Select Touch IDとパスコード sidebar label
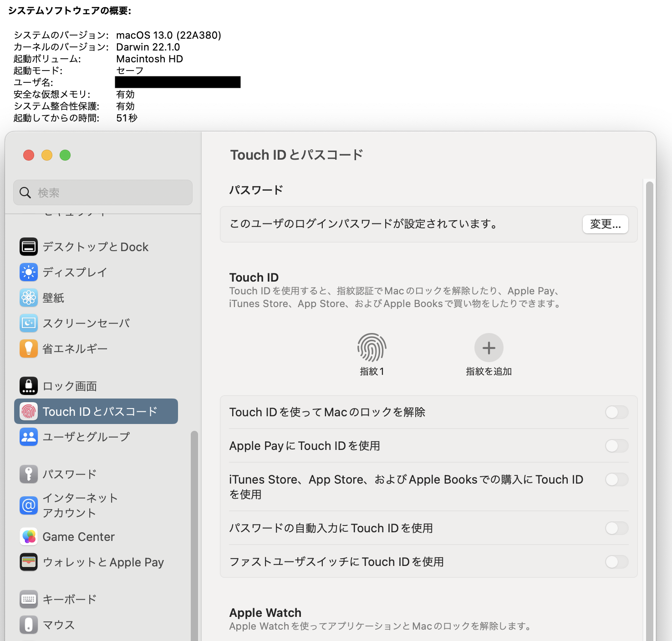This screenshot has height=641, width=672. click(x=100, y=411)
